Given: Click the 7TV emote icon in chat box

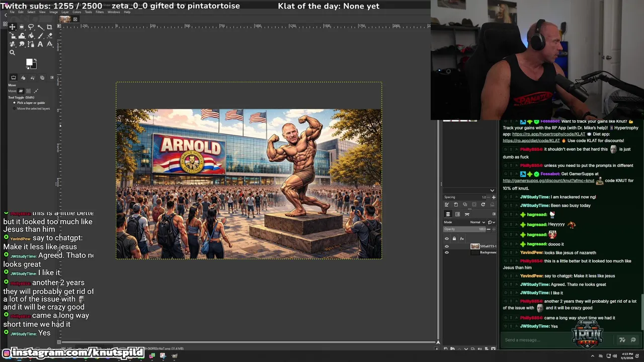Looking at the screenshot, I should (x=622, y=340).
